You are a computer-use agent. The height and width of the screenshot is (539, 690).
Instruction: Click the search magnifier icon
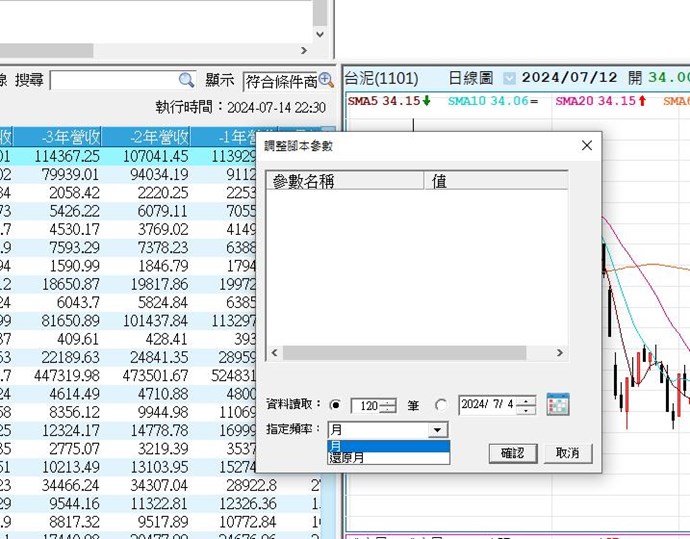pos(186,80)
